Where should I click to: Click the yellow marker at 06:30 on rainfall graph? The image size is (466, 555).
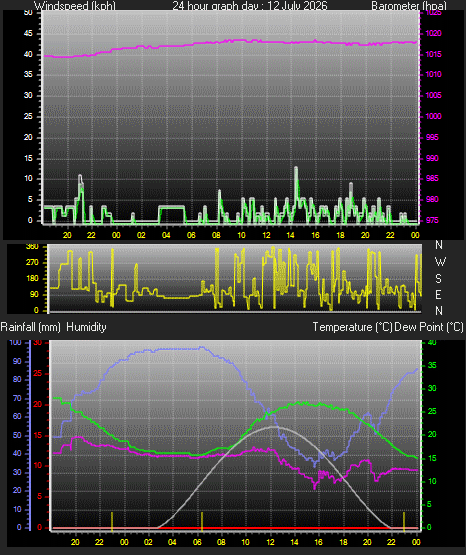click(202, 521)
